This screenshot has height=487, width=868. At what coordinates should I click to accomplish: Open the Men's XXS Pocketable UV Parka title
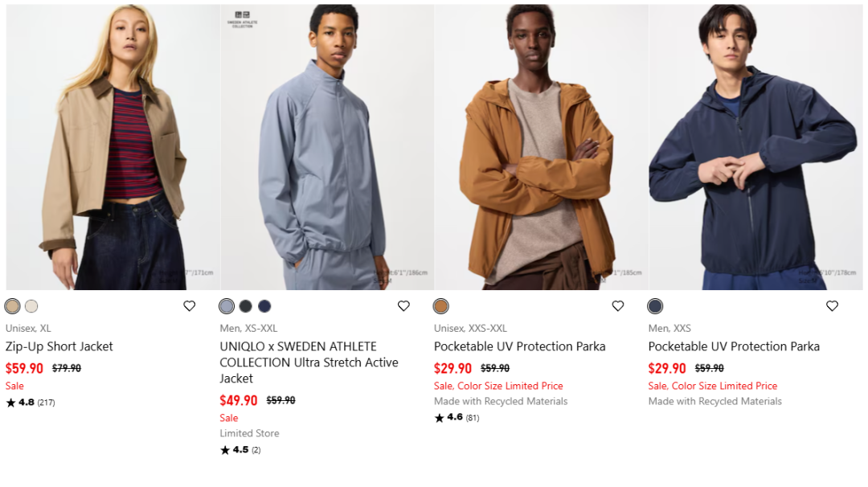[734, 346]
